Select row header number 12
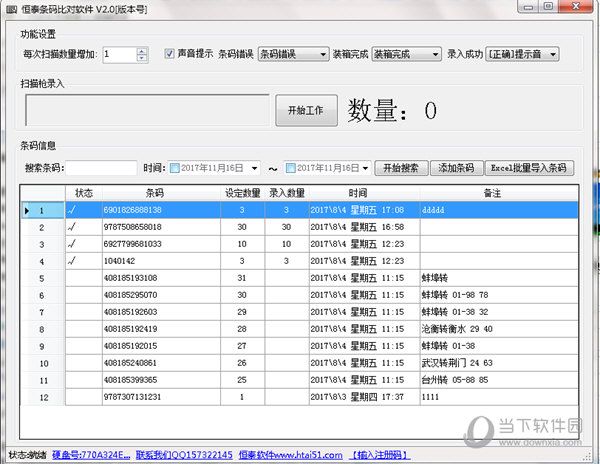The image size is (600, 464). 44,398
